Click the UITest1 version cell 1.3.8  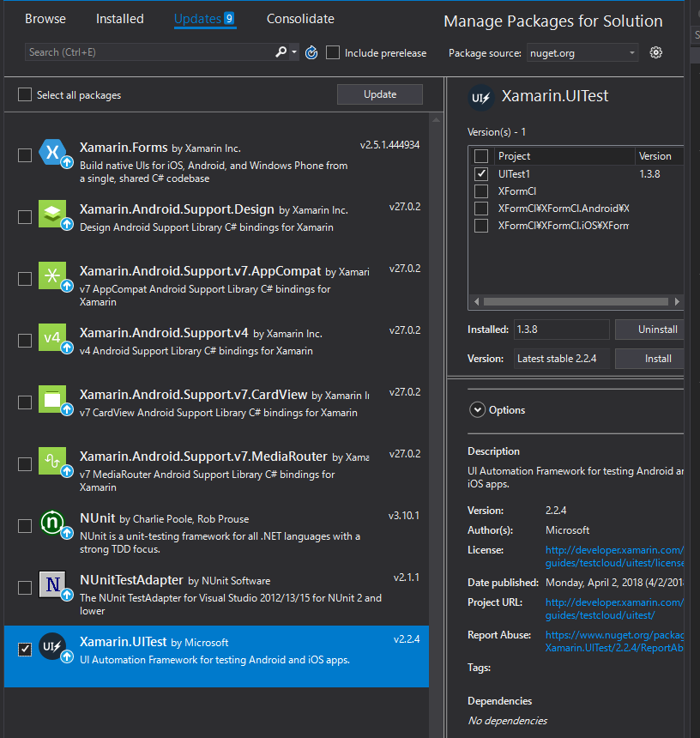tap(649, 173)
